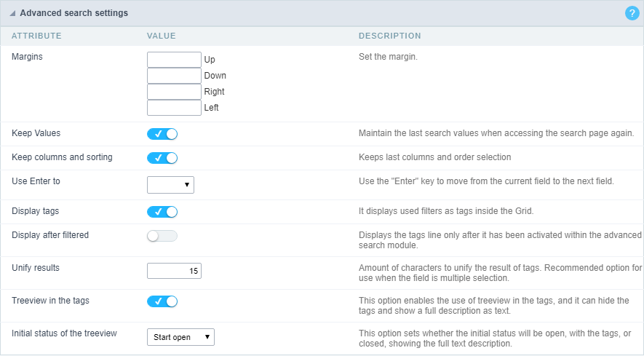Viewport: 644px width, 356px height.
Task: Edit the Unify results value field
Action: pyautogui.click(x=174, y=271)
